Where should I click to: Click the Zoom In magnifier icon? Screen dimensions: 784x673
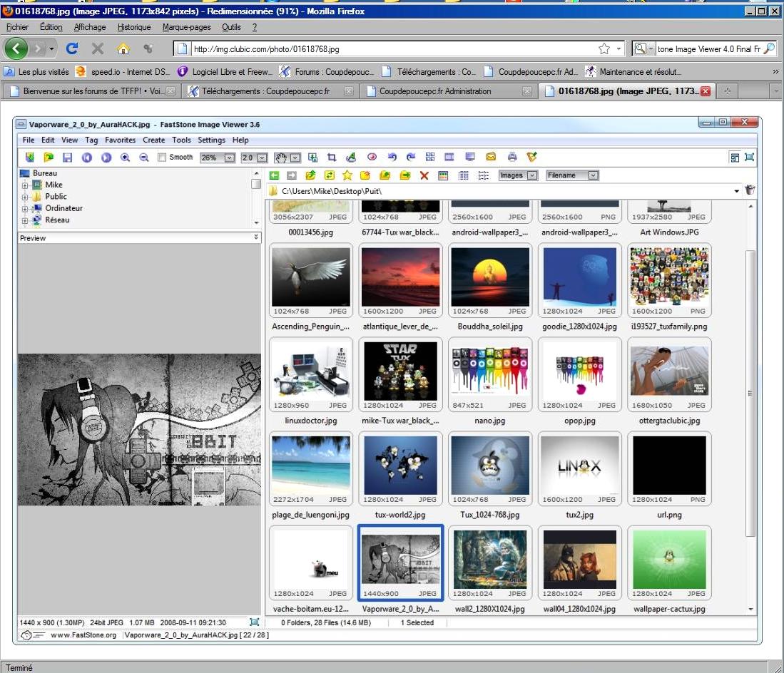pos(125,158)
